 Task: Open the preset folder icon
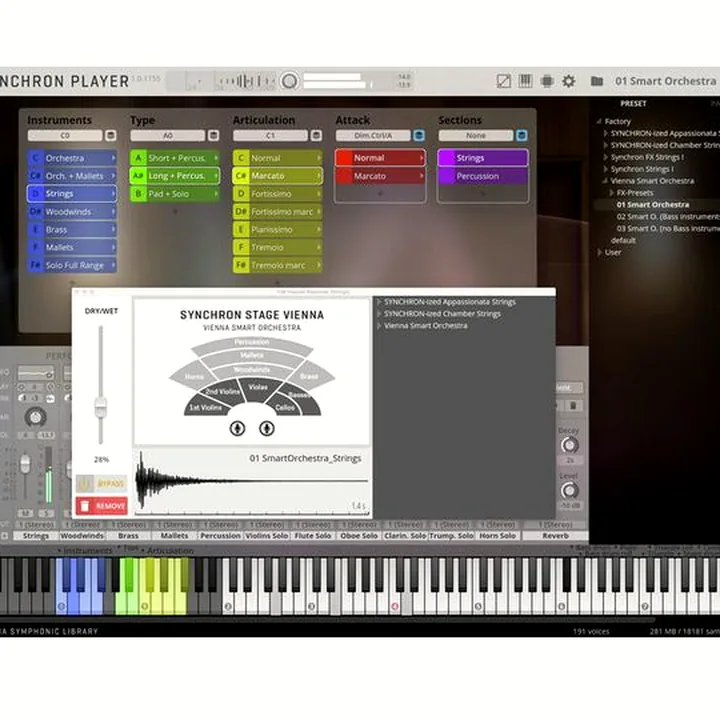(x=596, y=81)
